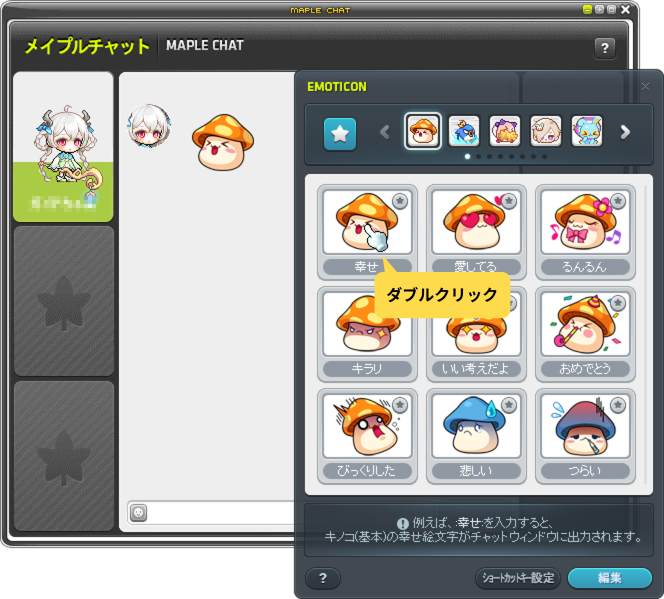Image resolution: width=664 pixels, height=599 pixels.
Task: Open help in the EMOTICON panel footer
Action: (x=323, y=578)
